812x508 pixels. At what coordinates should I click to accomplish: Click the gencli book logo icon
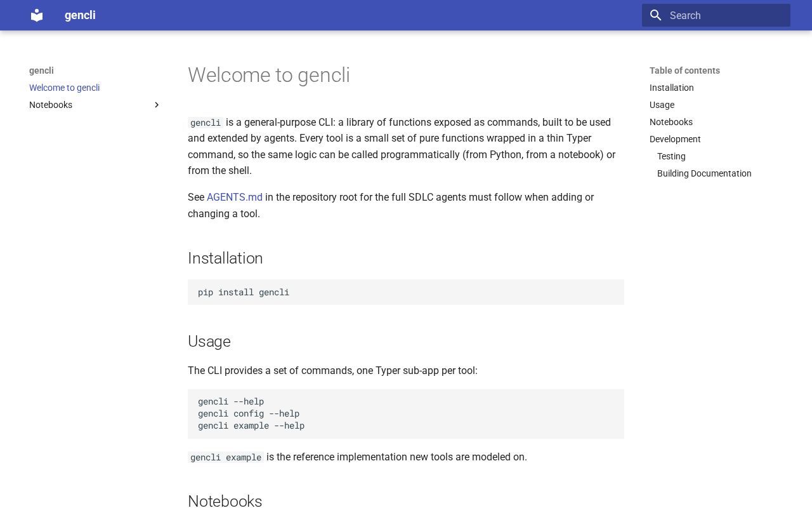37,15
